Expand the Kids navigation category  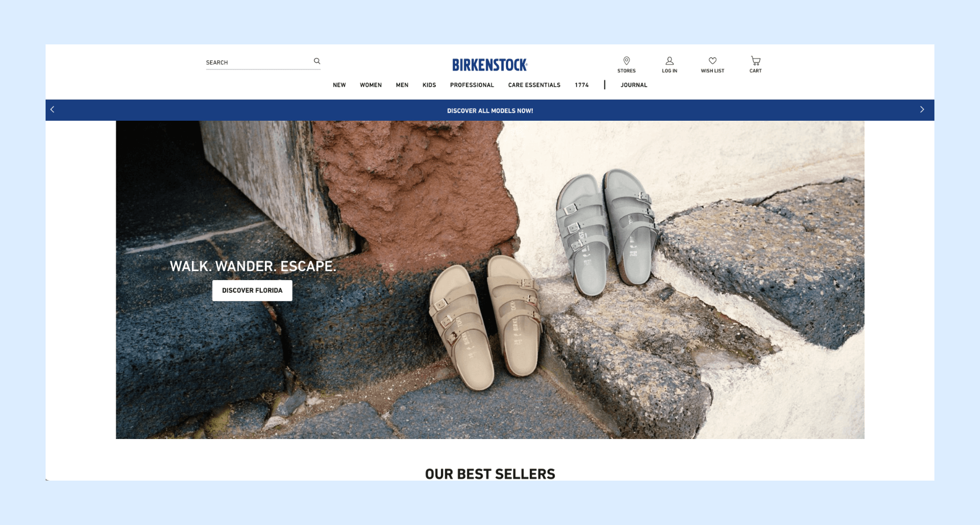tap(429, 85)
